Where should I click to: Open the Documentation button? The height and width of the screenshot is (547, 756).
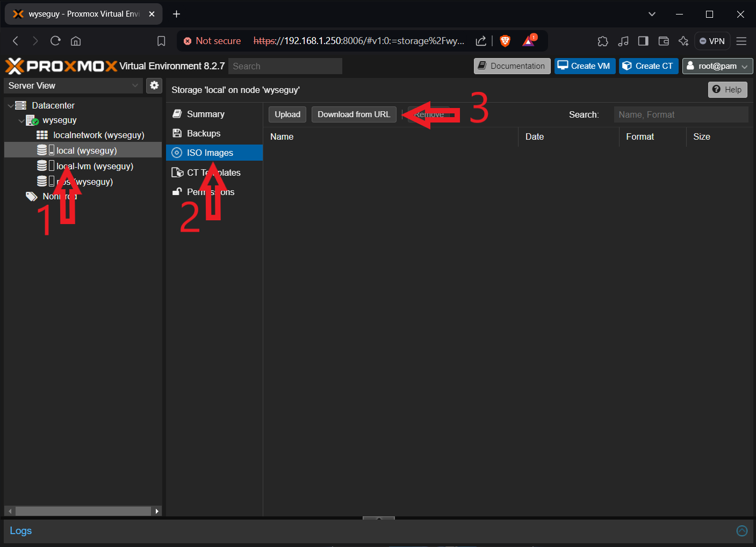click(512, 66)
